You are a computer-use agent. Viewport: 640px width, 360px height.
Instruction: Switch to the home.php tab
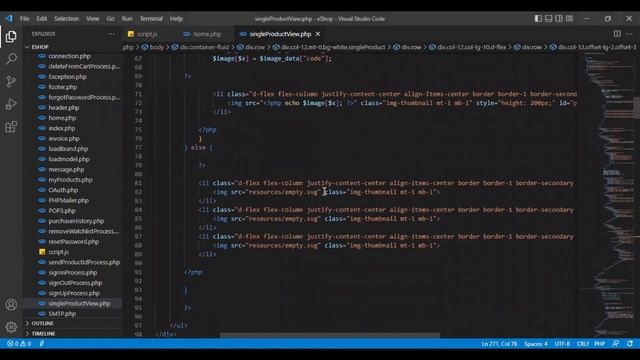(207, 34)
